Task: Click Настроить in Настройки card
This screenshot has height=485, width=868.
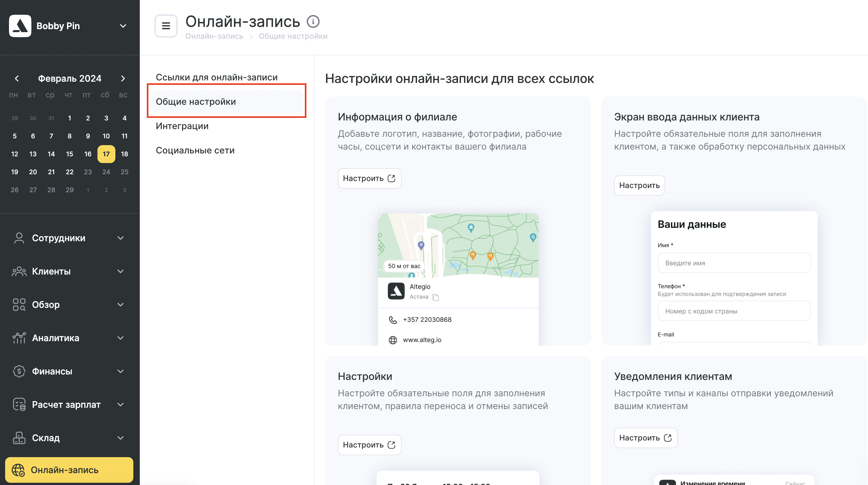Action: [369, 445]
